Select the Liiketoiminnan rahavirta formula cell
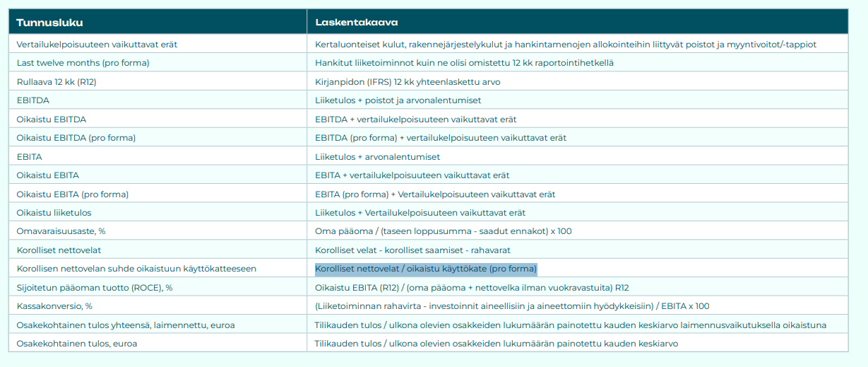This screenshot has height=367, width=868. 512,306
